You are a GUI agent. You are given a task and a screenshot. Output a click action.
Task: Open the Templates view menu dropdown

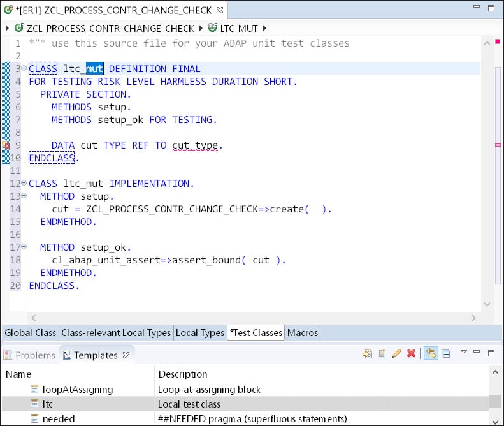click(x=464, y=352)
